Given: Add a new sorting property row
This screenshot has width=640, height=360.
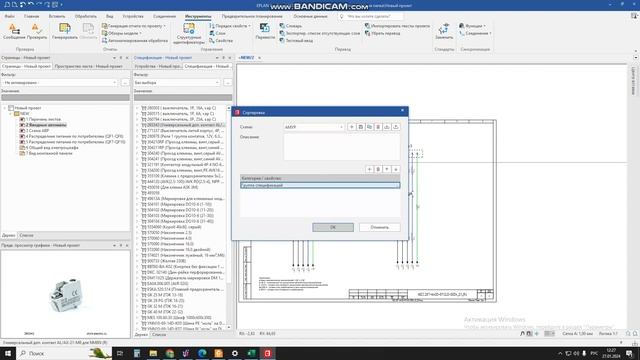Looking at the screenshot, I should [x=369, y=169].
